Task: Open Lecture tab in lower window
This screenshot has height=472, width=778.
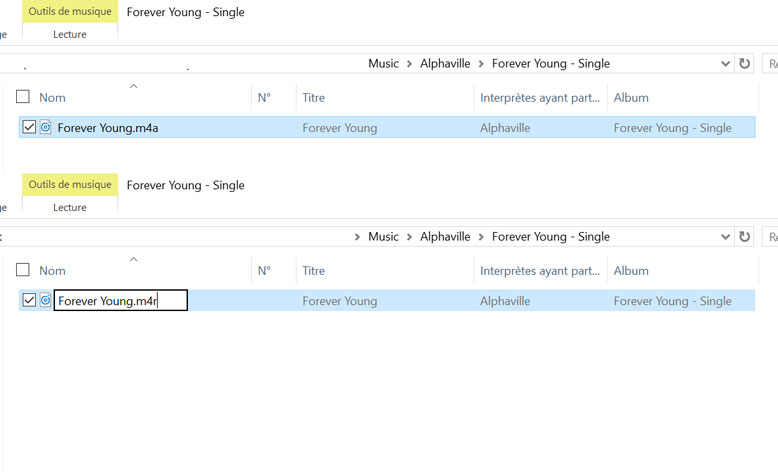Action: tap(70, 207)
